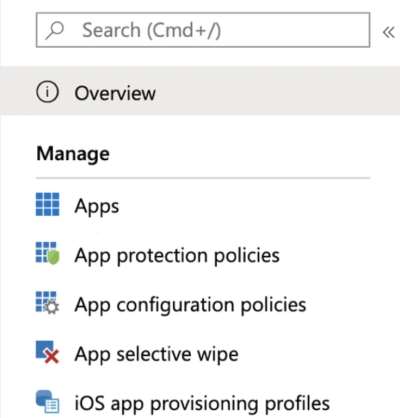The image size is (400, 418).
Task: Click the App selective wipe icon
Action: 48,352
